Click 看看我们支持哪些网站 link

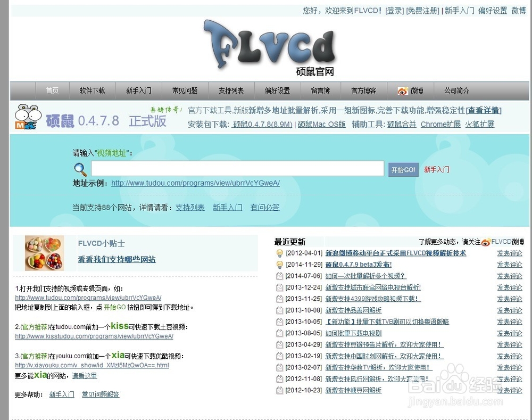click(117, 260)
